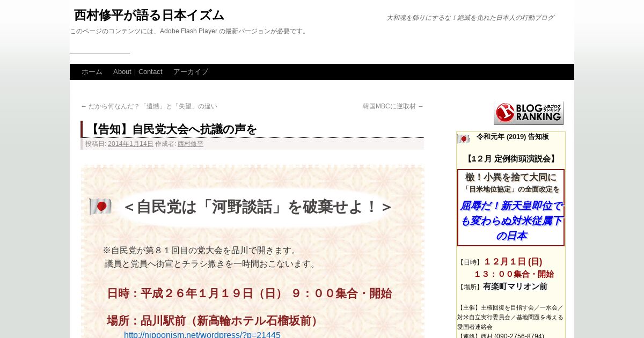Click the heading 檄！小異を捨て大同に

(511, 177)
